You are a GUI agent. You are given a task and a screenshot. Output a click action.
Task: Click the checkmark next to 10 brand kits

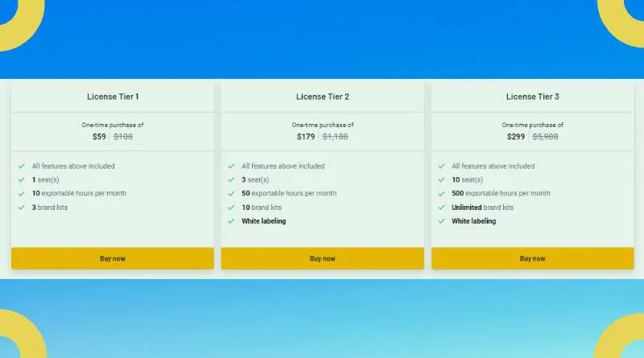(x=232, y=208)
